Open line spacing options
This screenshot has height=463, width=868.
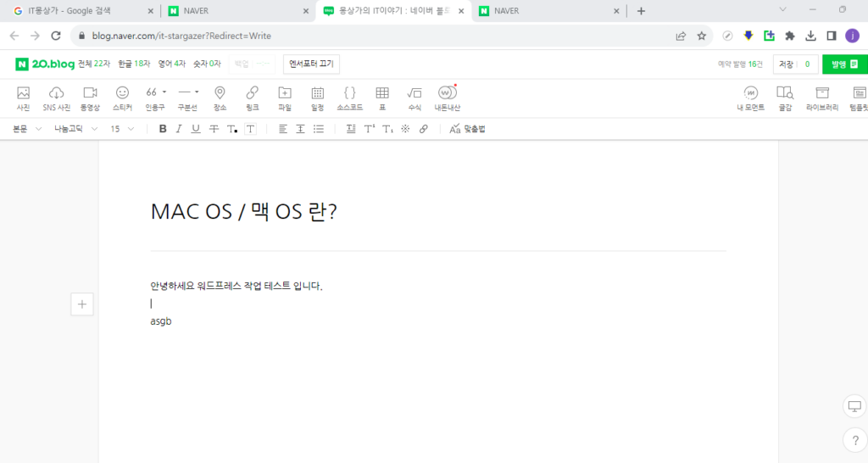pos(301,129)
